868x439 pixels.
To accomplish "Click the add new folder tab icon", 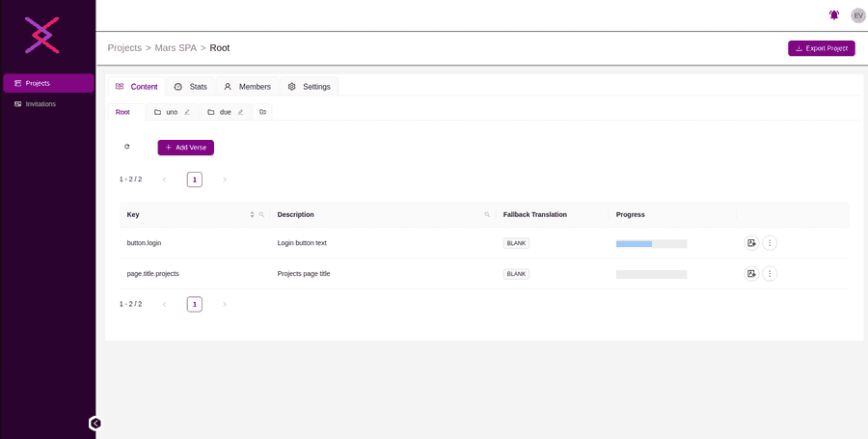I will [262, 112].
